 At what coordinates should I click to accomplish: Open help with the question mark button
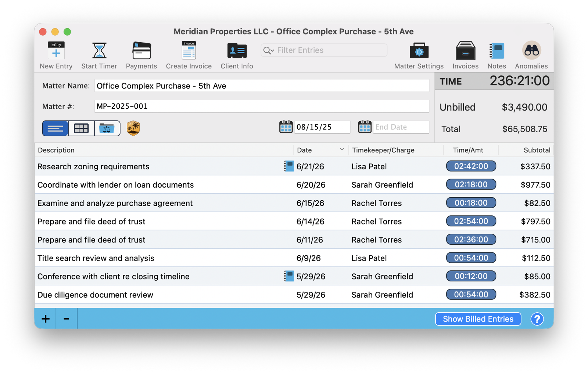click(x=537, y=319)
